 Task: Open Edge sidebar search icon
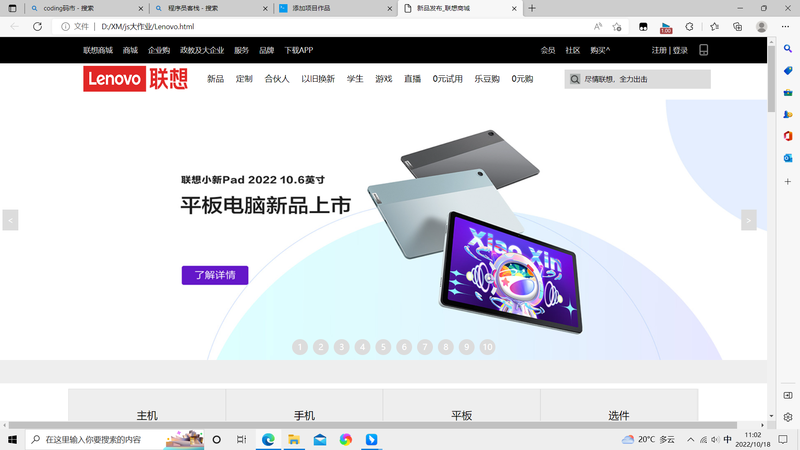pos(788,48)
